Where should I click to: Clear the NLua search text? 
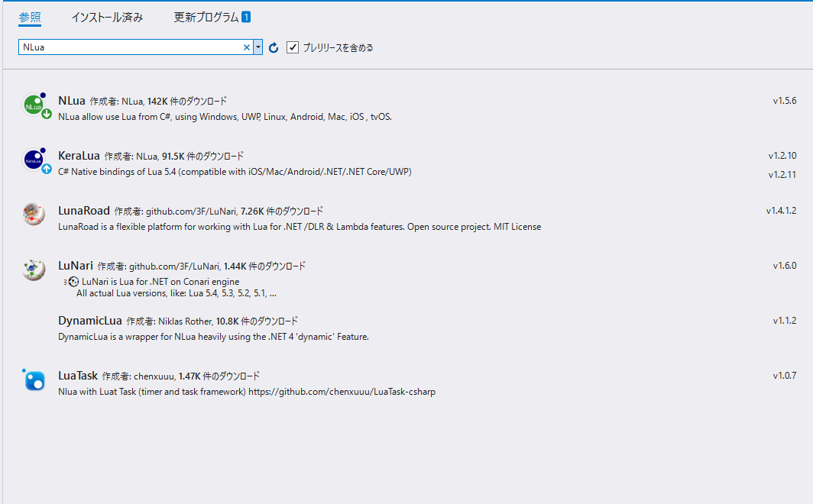(247, 47)
